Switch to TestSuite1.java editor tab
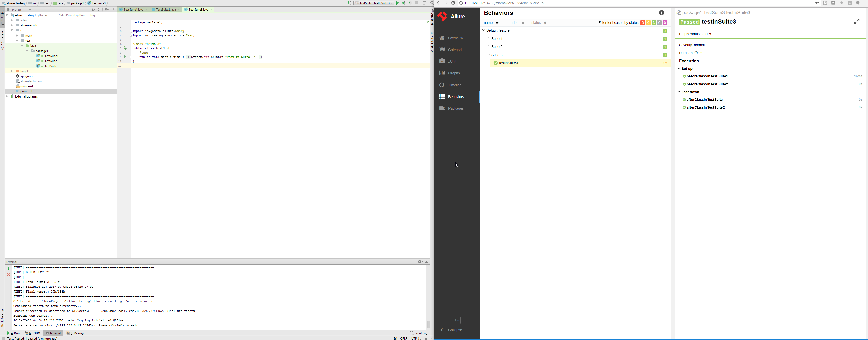The width and height of the screenshot is (868, 340). tap(133, 10)
